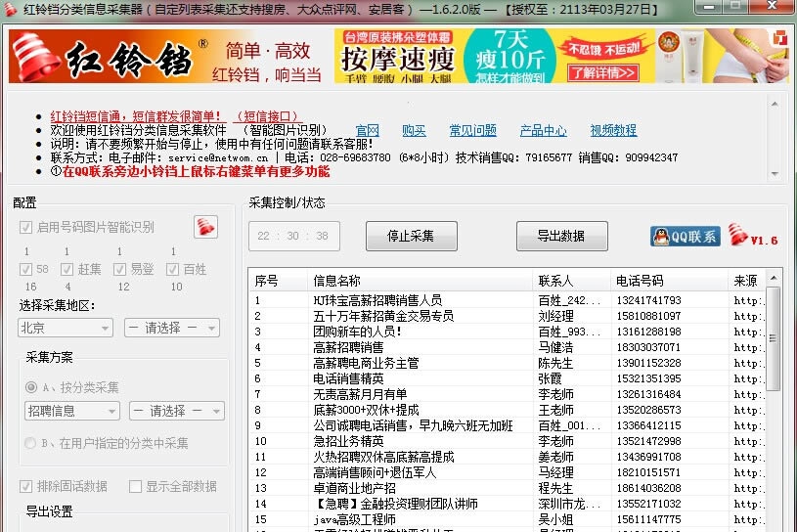Open the 购买 link
The height and width of the screenshot is (532, 797).
[x=415, y=131]
